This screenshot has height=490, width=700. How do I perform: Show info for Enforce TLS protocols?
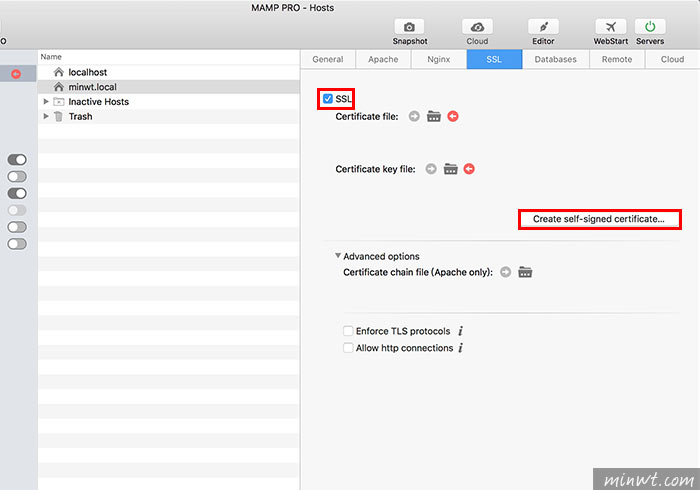point(460,331)
